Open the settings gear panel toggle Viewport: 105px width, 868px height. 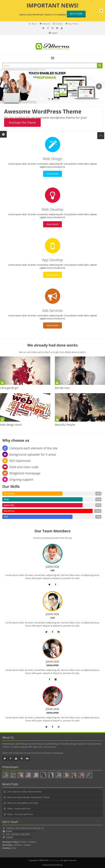(x=3, y=134)
